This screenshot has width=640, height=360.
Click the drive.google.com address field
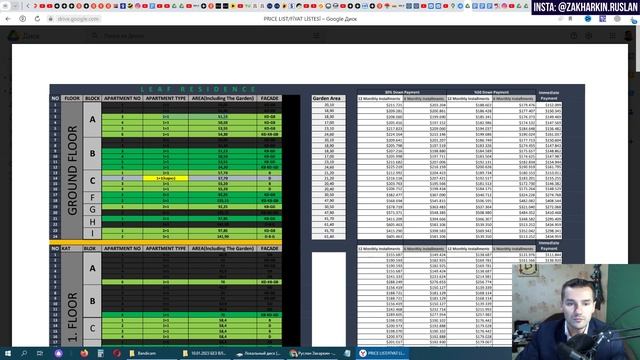[78, 19]
